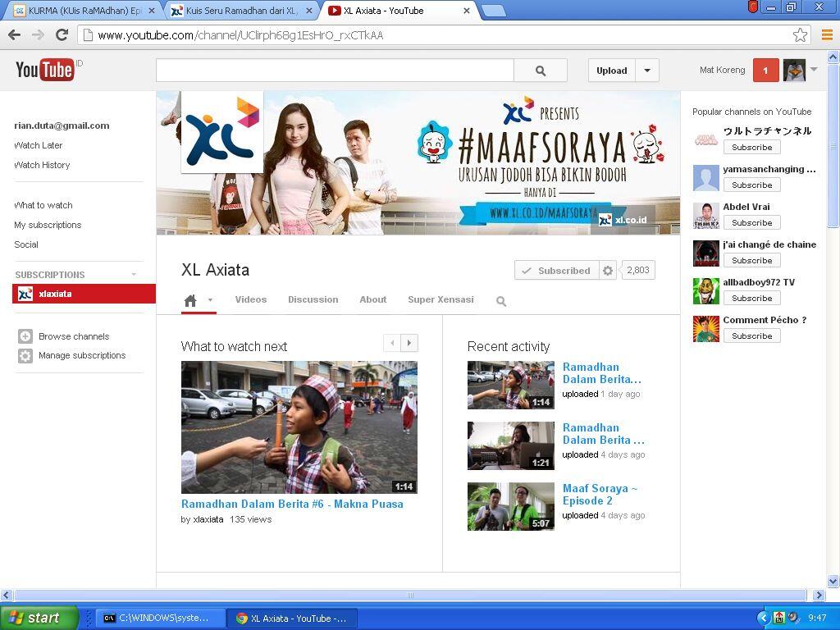
Task: Bookmark page with star icon
Action: [800, 35]
